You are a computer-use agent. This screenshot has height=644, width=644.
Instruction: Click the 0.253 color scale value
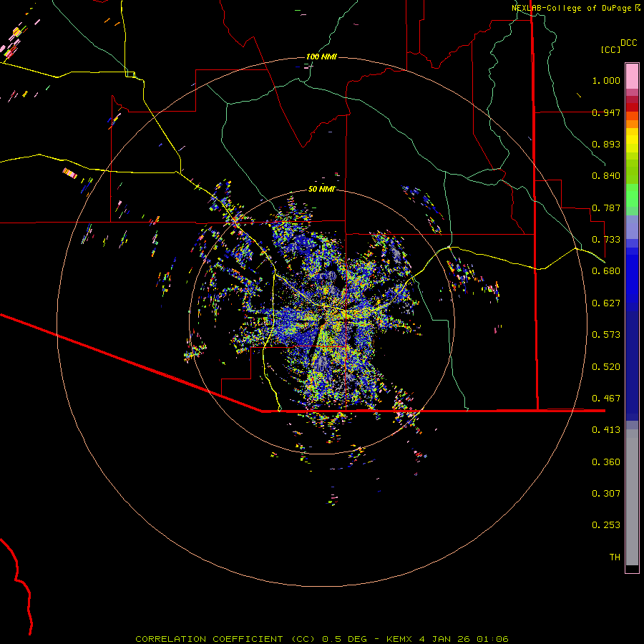(606, 525)
